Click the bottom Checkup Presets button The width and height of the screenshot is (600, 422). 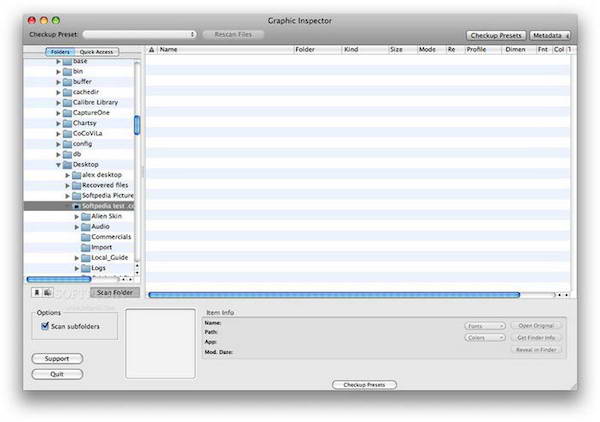(x=364, y=385)
